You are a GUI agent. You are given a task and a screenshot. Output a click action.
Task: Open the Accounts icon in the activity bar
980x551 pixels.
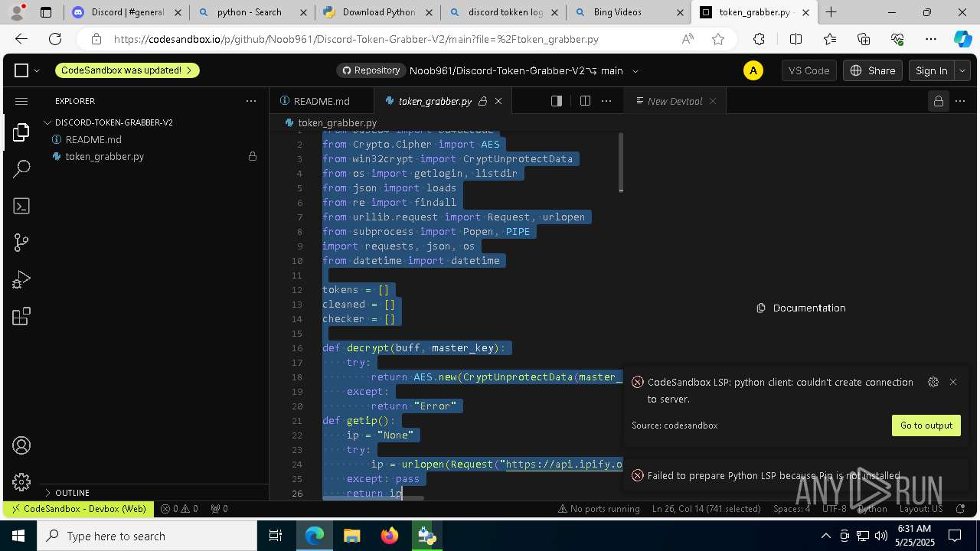21,445
